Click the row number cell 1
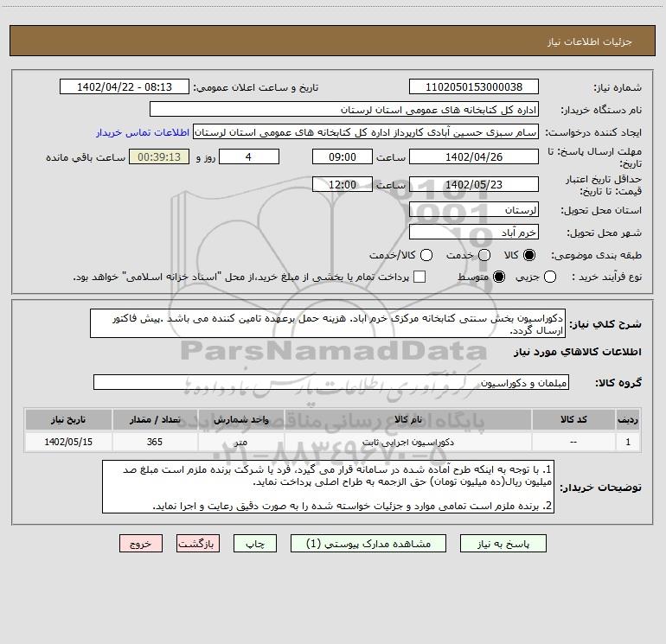Viewport: 666px width, 644px height. coord(628,442)
